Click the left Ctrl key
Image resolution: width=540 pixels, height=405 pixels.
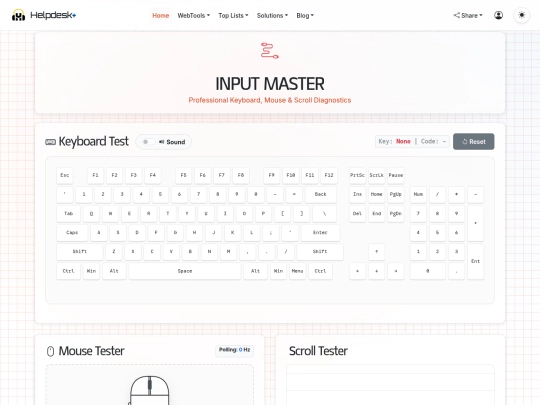(x=69, y=271)
